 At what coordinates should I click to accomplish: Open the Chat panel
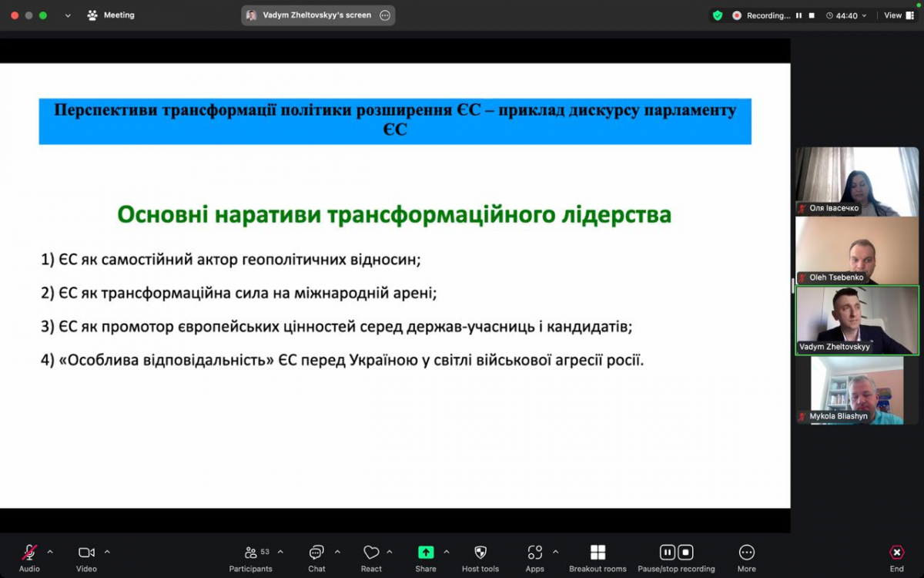tap(316, 553)
